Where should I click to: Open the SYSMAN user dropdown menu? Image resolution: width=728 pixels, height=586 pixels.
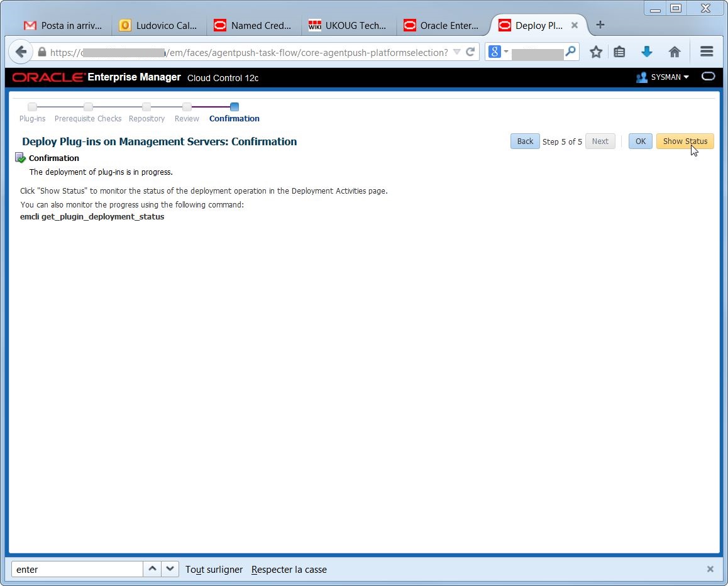(670, 77)
